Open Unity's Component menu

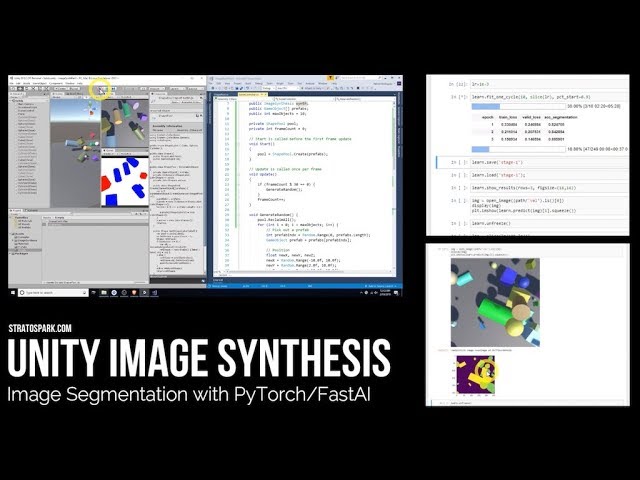56,83
